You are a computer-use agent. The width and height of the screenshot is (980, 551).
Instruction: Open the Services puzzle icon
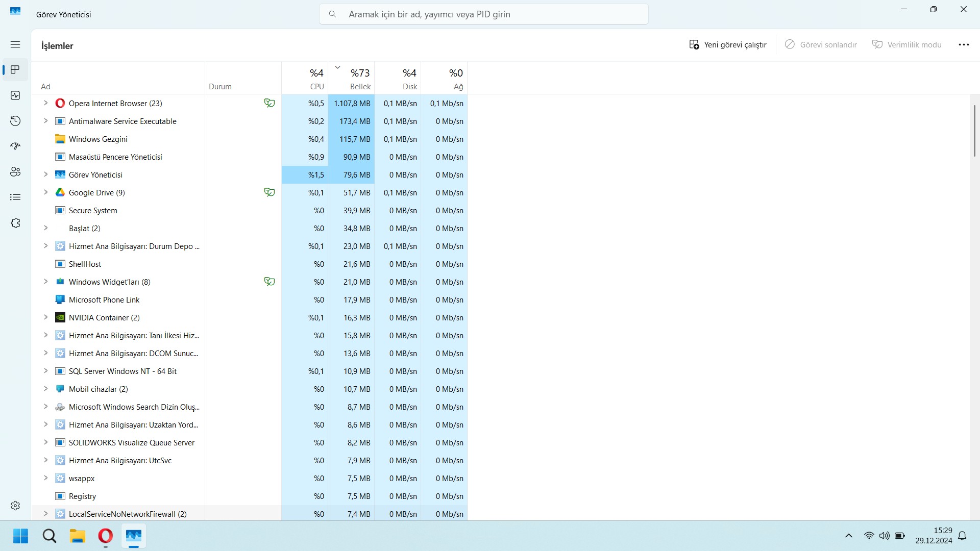(x=15, y=223)
